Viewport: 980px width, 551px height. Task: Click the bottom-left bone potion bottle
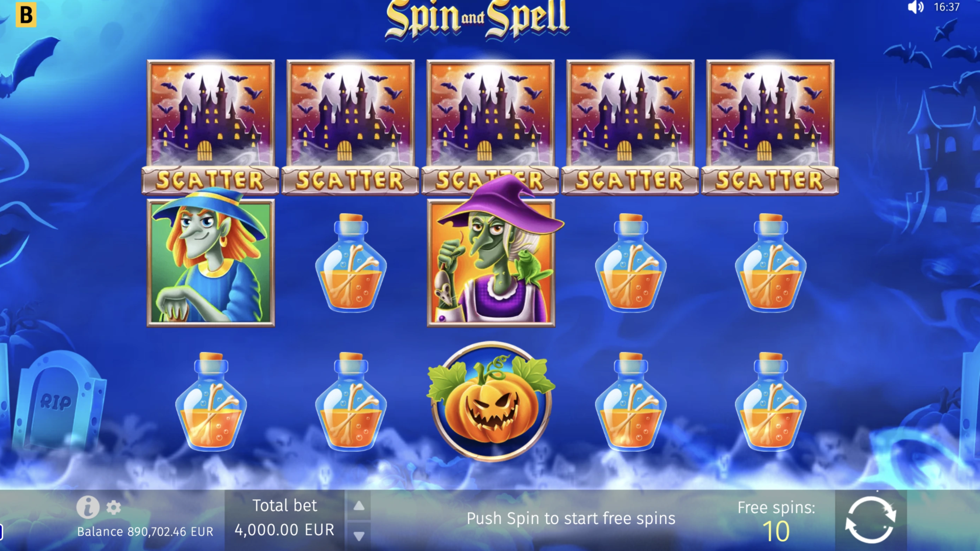pyautogui.click(x=211, y=402)
